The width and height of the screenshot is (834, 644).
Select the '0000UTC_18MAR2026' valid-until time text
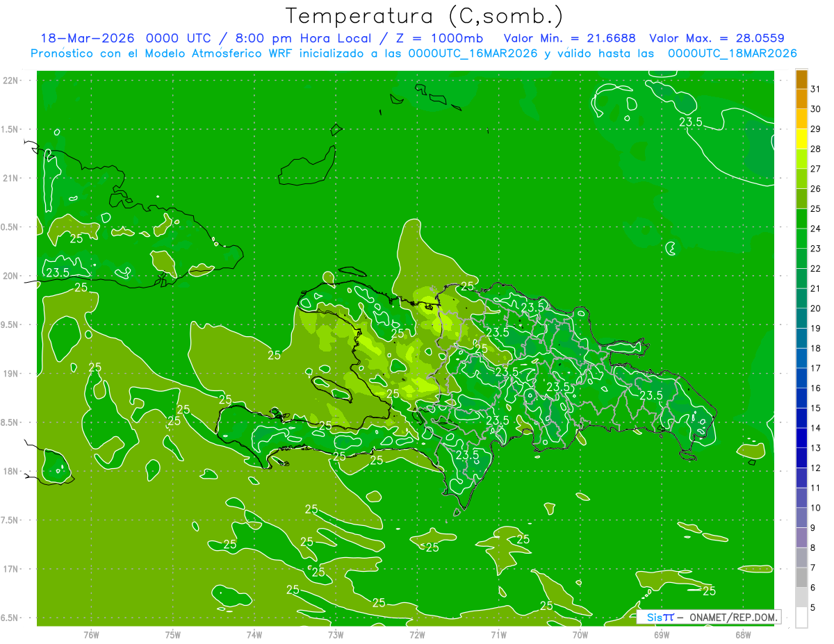(x=732, y=53)
